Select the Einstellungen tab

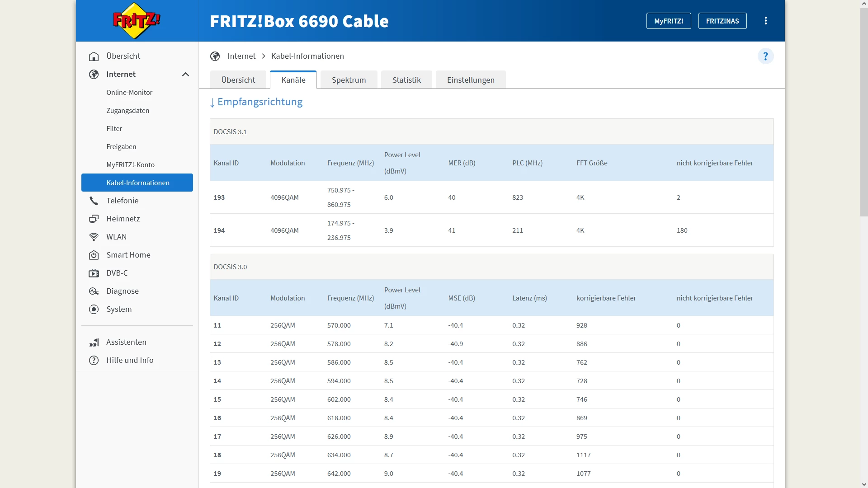pos(470,80)
